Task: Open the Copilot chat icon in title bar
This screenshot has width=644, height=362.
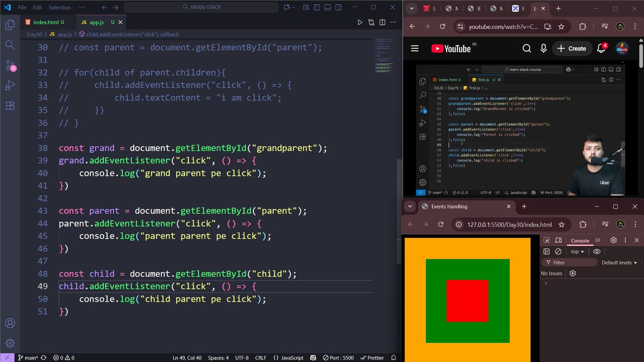Action: (287, 8)
